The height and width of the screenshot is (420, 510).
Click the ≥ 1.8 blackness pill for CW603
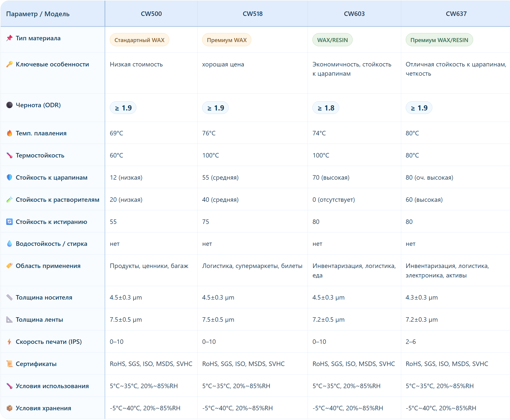pyautogui.click(x=326, y=108)
